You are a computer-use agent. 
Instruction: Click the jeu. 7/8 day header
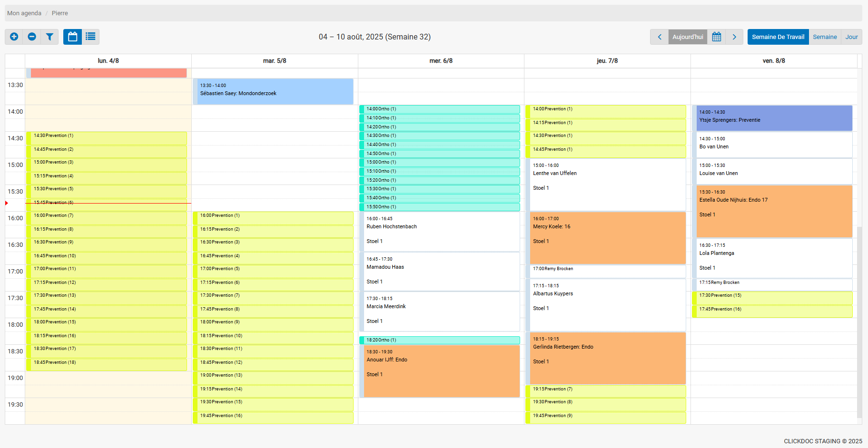(x=607, y=61)
